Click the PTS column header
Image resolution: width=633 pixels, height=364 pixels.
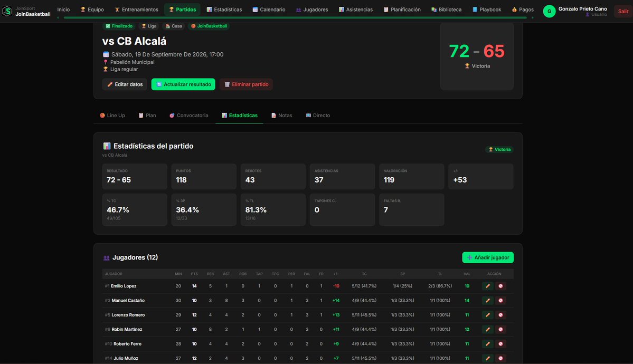click(194, 274)
